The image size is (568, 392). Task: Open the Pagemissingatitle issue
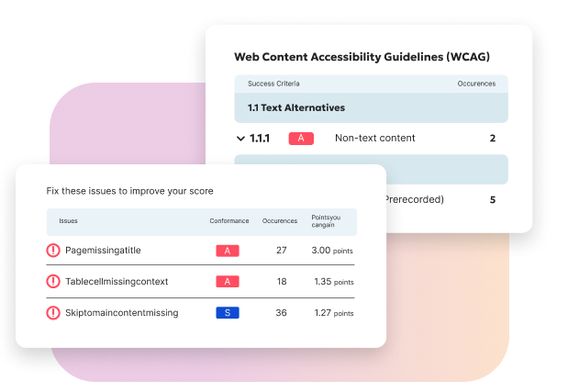[x=103, y=251]
